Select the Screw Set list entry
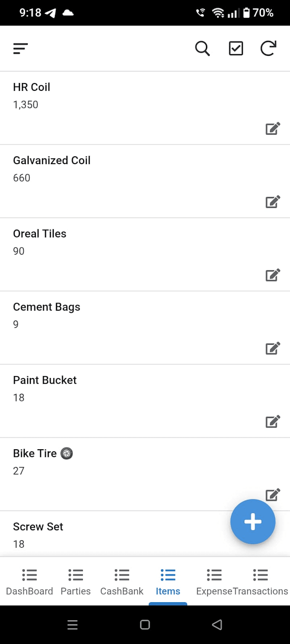290x644 pixels. point(145,534)
